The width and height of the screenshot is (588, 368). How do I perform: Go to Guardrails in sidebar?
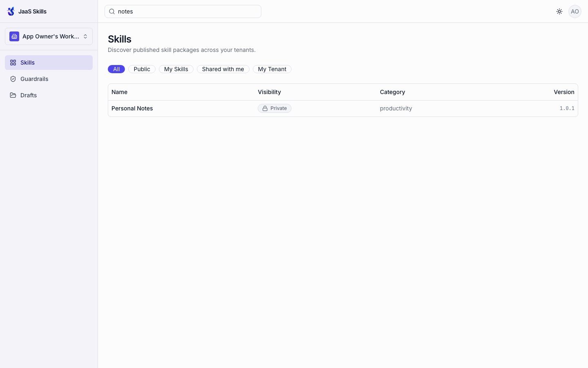tap(49, 79)
